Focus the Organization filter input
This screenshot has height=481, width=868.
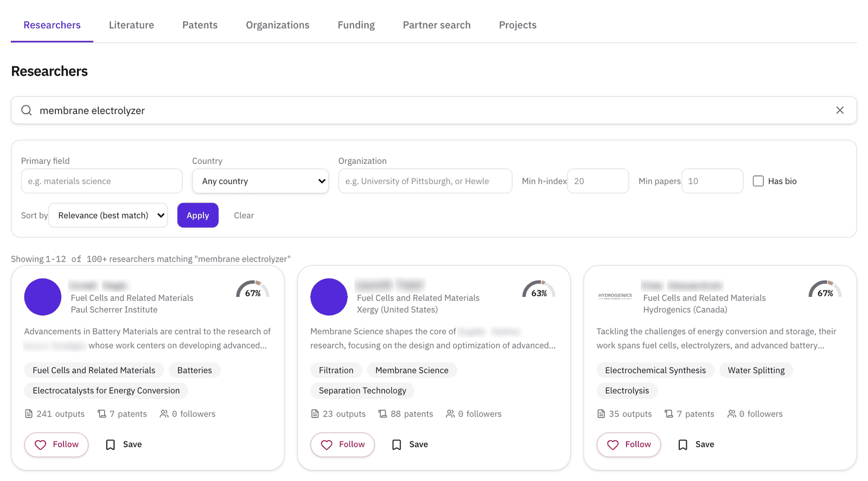coord(425,181)
